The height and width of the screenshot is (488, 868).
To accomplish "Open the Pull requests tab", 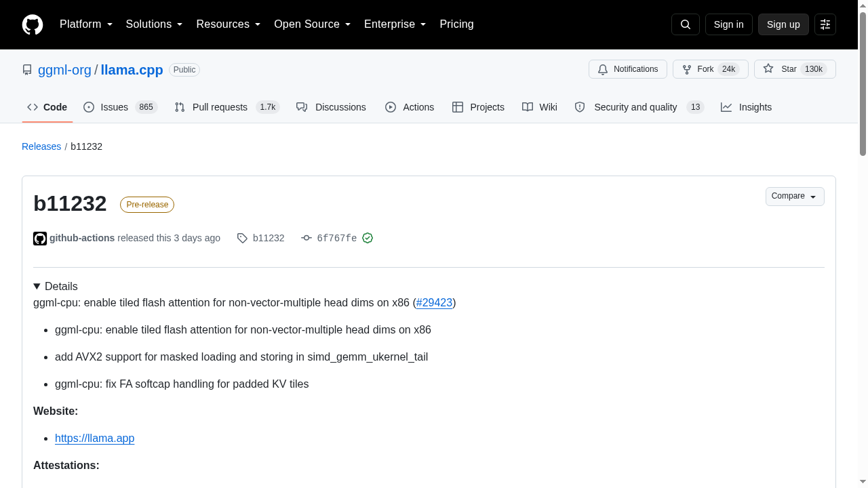I will pyautogui.click(x=226, y=107).
